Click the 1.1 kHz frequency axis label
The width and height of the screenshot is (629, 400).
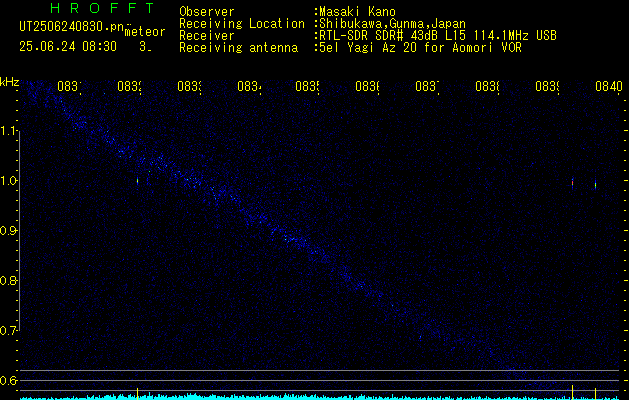click(x=8, y=130)
